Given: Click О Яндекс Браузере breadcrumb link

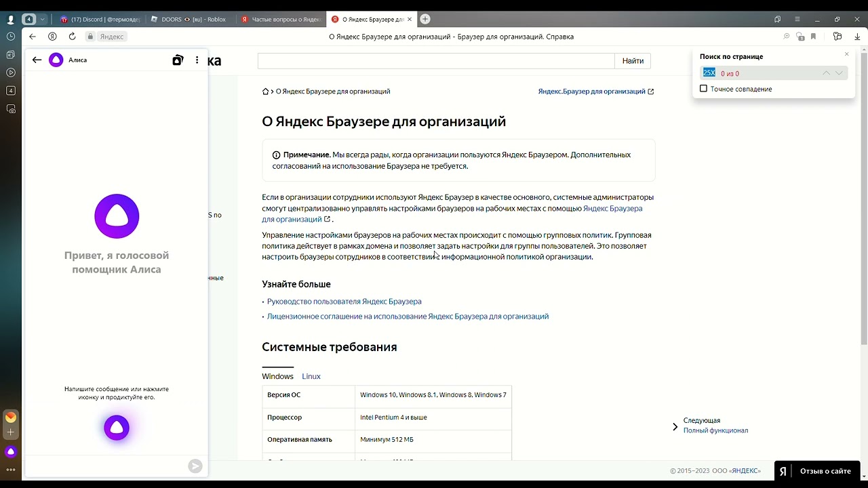Looking at the screenshot, I should (333, 91).
